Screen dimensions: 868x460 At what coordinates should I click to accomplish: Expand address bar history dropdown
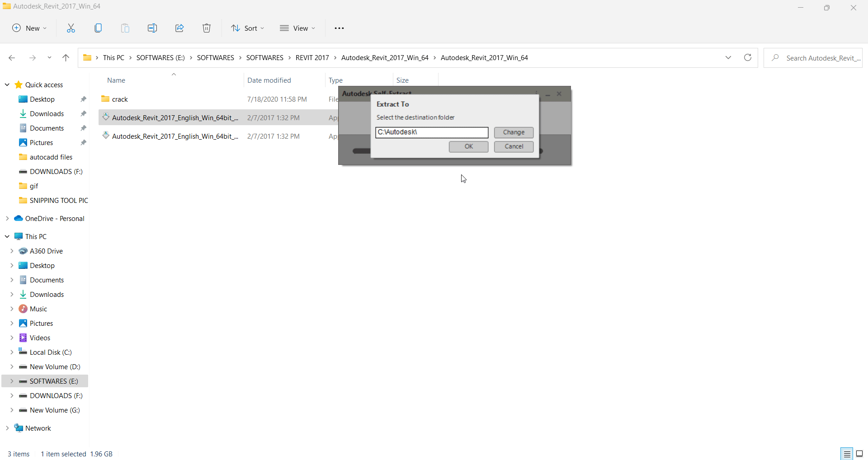click(728, 57)
